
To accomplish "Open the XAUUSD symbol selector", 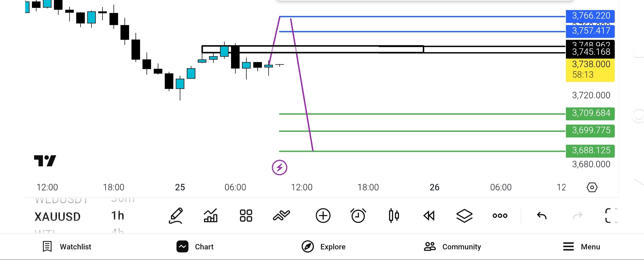I will [x=57, y=217].
